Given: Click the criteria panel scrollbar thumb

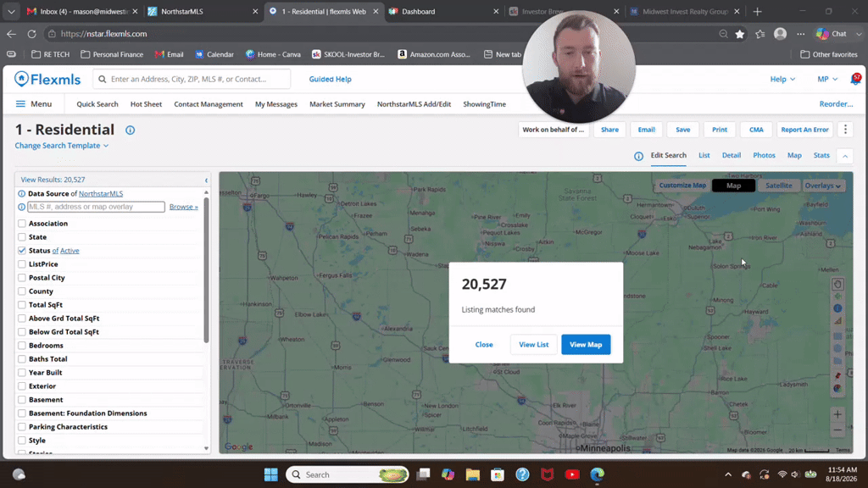Looking at the screenshot, I should pyautogui.click(x=206, y=269).
